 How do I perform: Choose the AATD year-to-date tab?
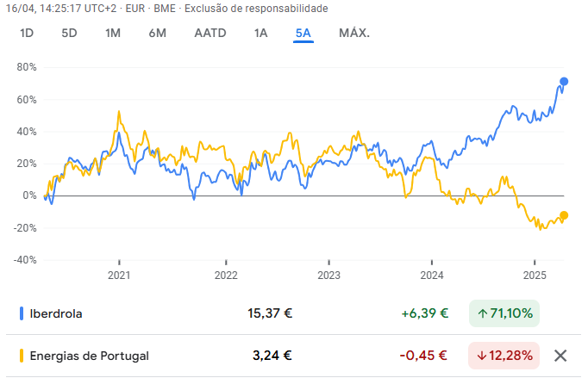pyautogui.click(x=210, y=34)
